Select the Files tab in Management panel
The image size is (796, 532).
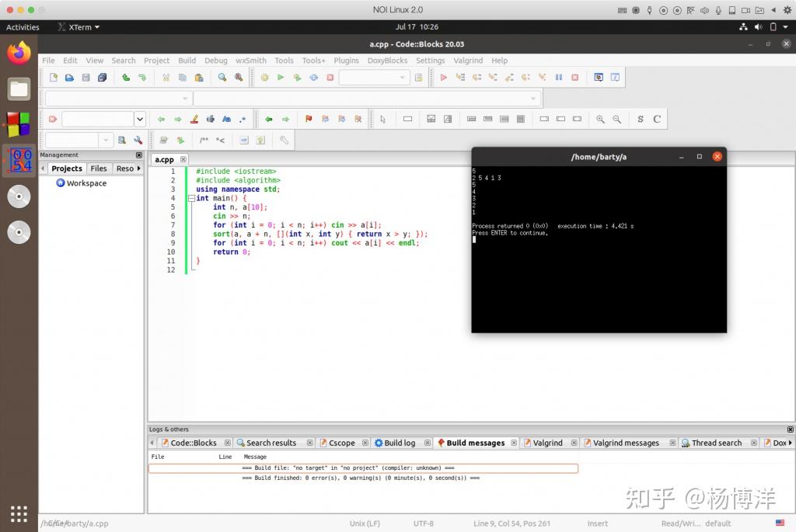(99, 168)
